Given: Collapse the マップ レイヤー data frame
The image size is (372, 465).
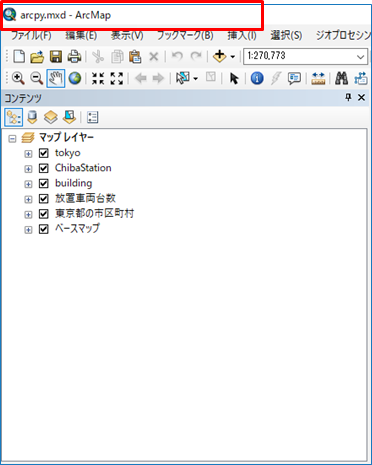Looking at the screenshot, I should click(x=12, y=138).
